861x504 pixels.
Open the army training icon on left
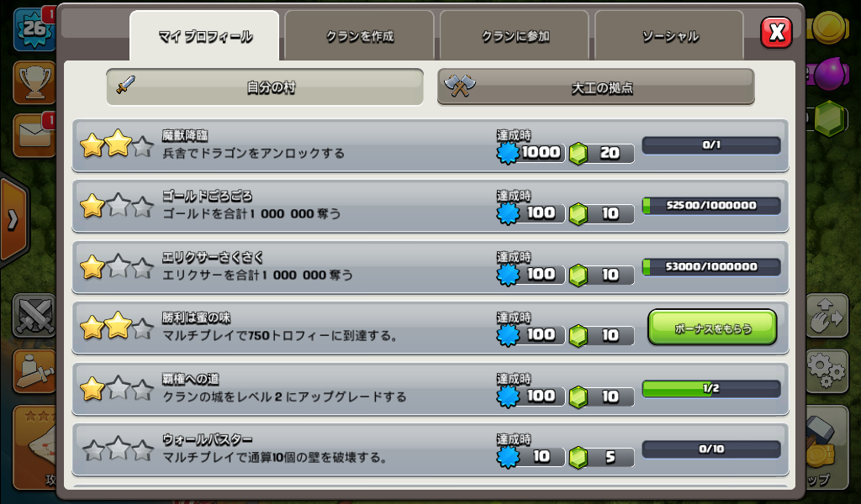(x=34, y=371)
